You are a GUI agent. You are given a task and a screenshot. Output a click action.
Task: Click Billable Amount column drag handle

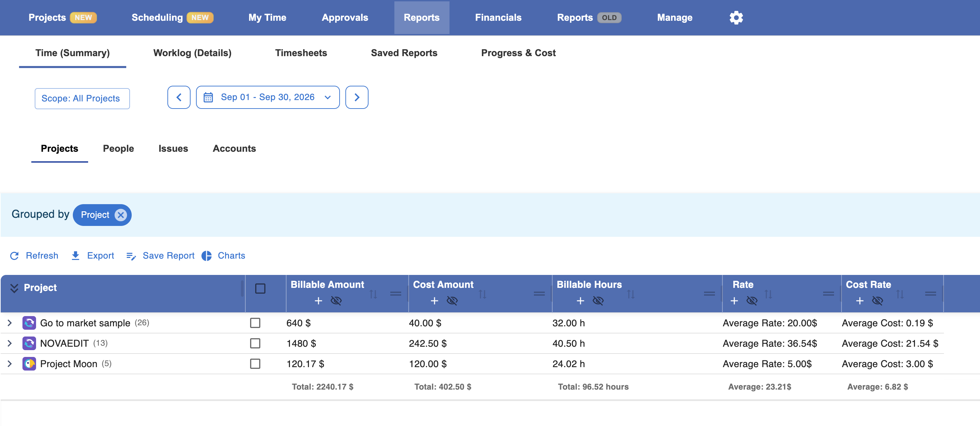click(396, 294)
